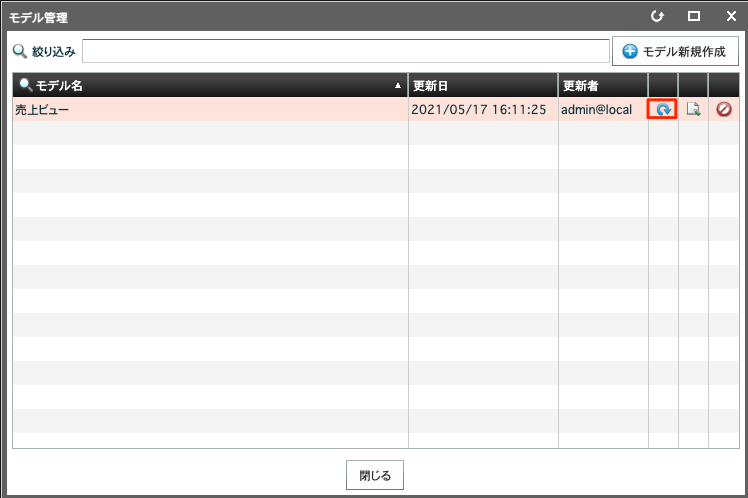The width and height of the screenshot is (748, 498).
Task: Click the red delete icon in 売上ビュー row
Action: (x=724, y=109)
